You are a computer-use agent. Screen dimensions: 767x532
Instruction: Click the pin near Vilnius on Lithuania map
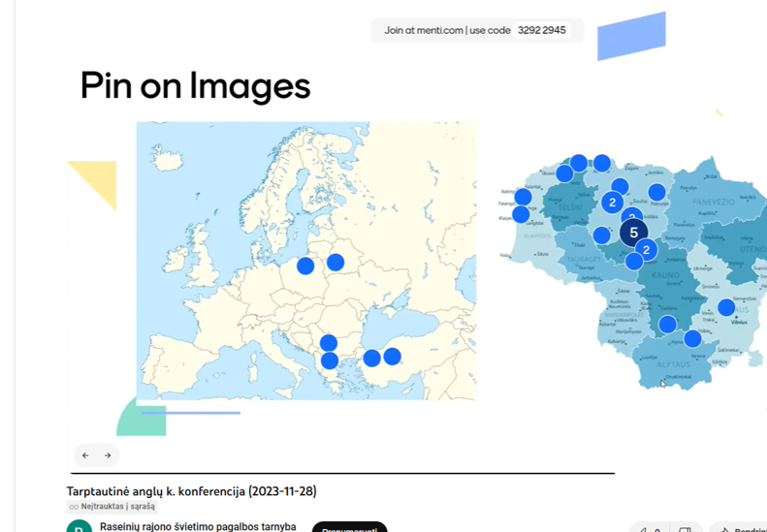click(x=726, y=308)
